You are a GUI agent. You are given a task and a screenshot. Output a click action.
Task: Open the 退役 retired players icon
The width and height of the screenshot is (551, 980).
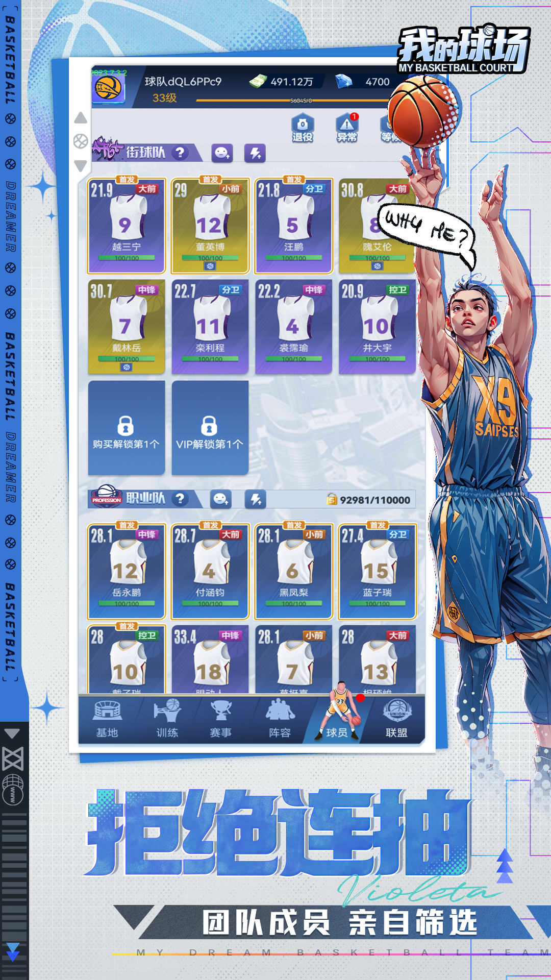click(302, 128)
